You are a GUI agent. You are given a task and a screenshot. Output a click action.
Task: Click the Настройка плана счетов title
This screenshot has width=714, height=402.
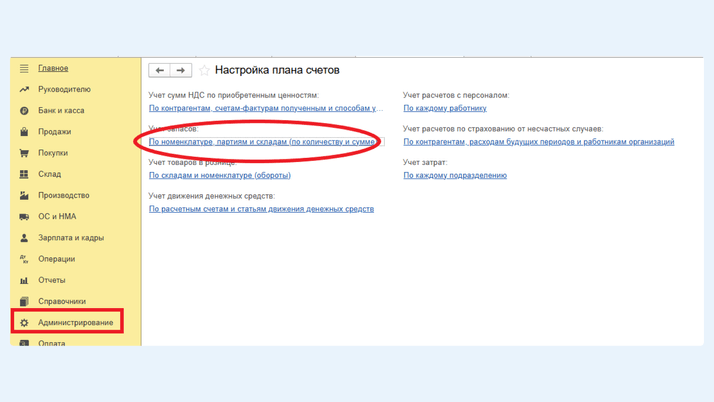point(277,70)
